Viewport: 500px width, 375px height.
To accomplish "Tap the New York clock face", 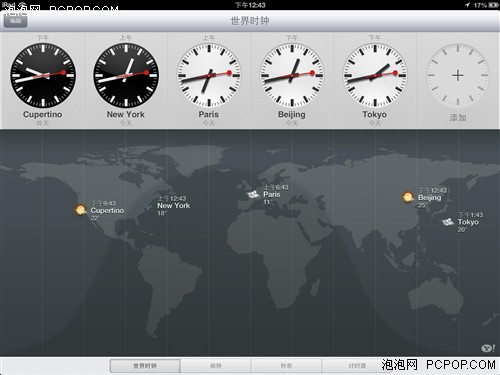I will pyautogui.click(x=126, y=75).
